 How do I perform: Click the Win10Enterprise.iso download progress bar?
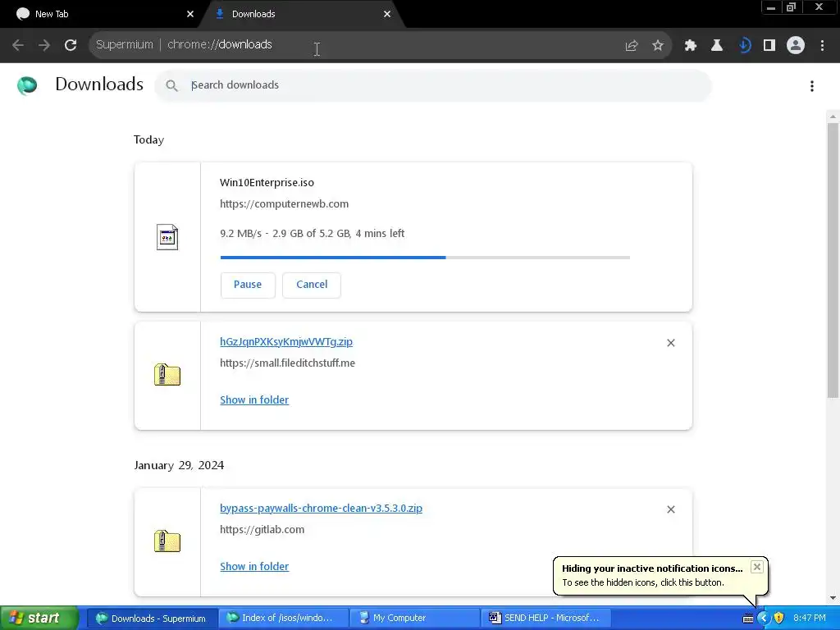(x=425, y=258)
